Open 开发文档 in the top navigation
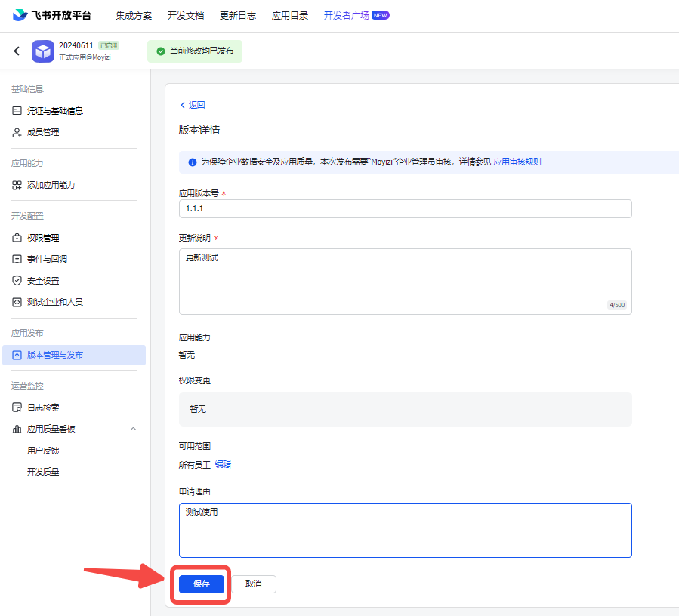Image resolution: width=679 pixels, height=616 pixels. (x=186, y=16)
